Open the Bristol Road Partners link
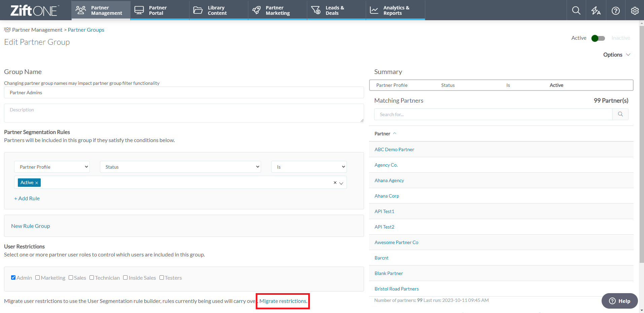The image size is (644, 313). coord(396,289)
